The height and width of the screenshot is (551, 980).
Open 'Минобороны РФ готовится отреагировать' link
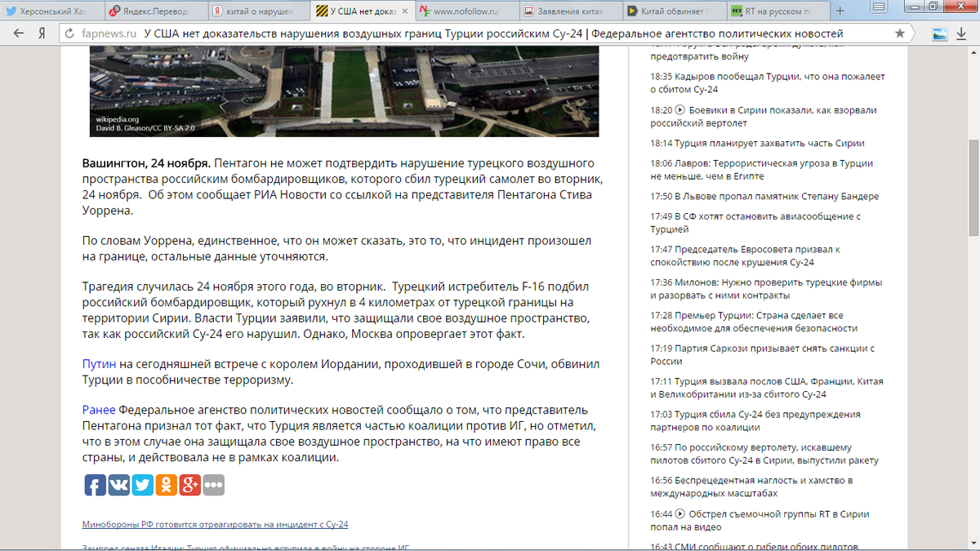point(216,524)
